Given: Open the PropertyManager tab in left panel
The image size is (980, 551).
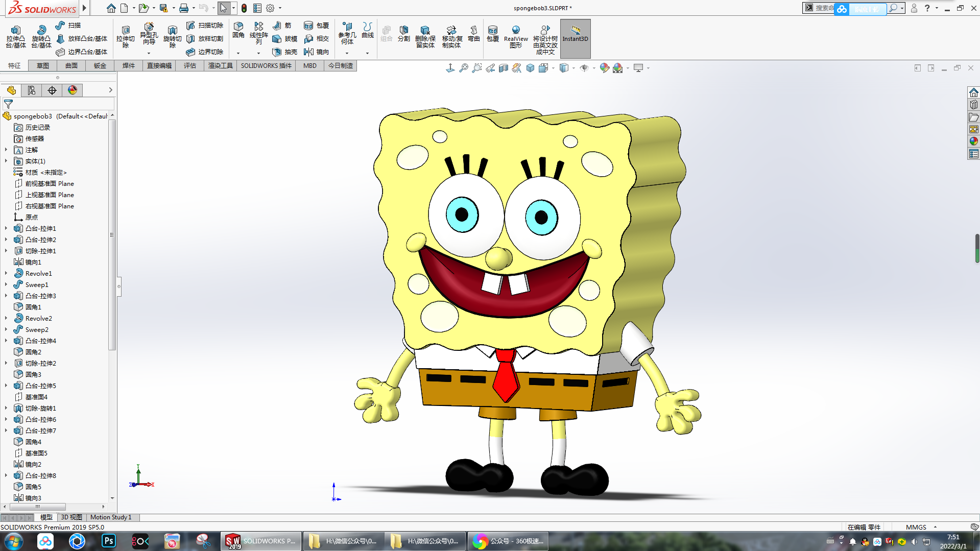Looking at the screenshot, I should pos(32,90).
